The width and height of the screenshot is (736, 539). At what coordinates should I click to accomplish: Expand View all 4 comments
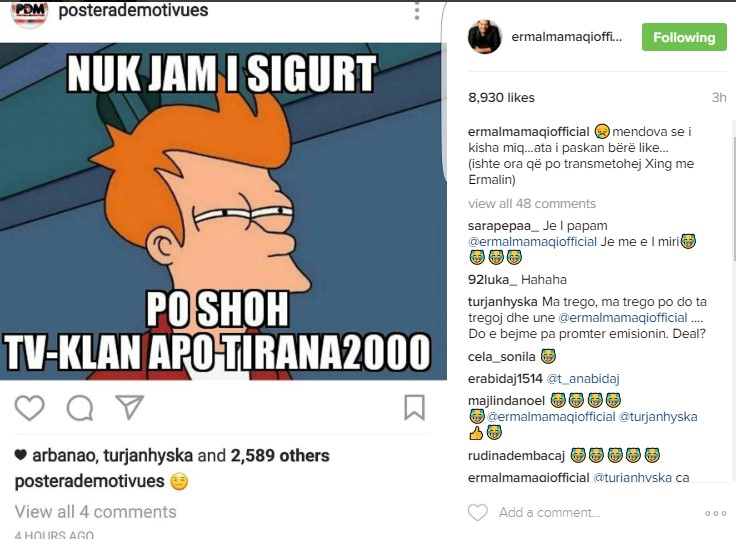coord(95,511)
